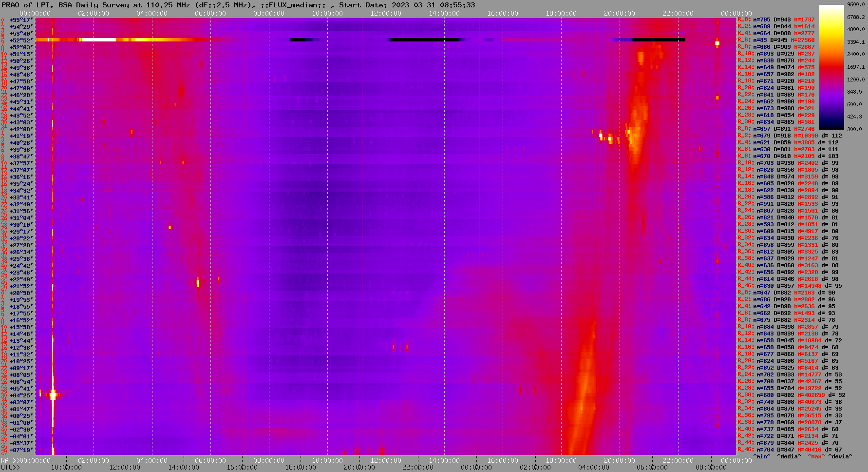Click the declination label +16°52'
Image resolution: width=868 pixels, height=472 pixels.
tap(21, 320)
